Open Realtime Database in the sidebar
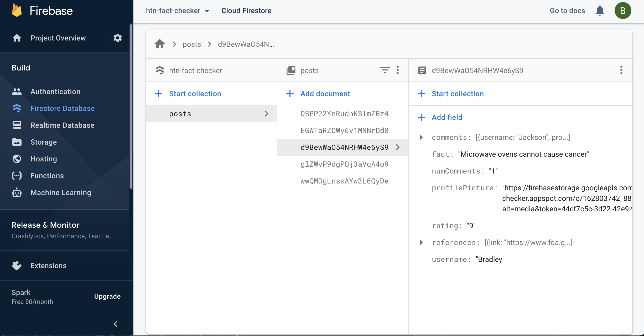Image resolution: width=644 pixels, height=336 pixels. (x=62, y=125)
